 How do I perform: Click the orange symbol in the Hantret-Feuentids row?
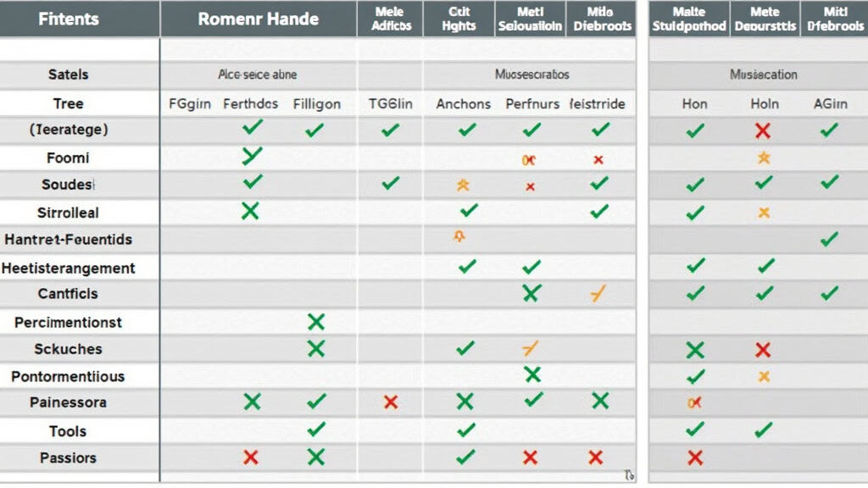tap(460, 238)
